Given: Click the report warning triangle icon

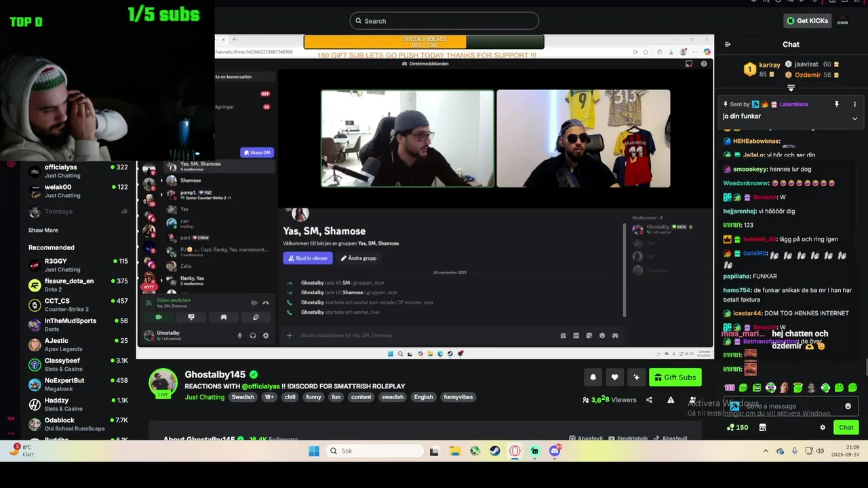Looking at the screenshot, I should 671,400.
